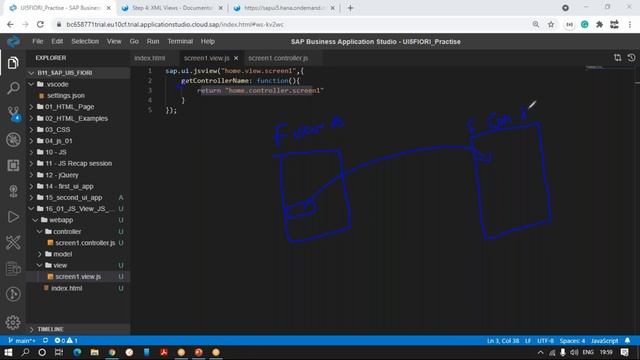Viewport: 640px width, 360px height.
Task: Click LF end-of-line sequence
Action: coord(528,340)
